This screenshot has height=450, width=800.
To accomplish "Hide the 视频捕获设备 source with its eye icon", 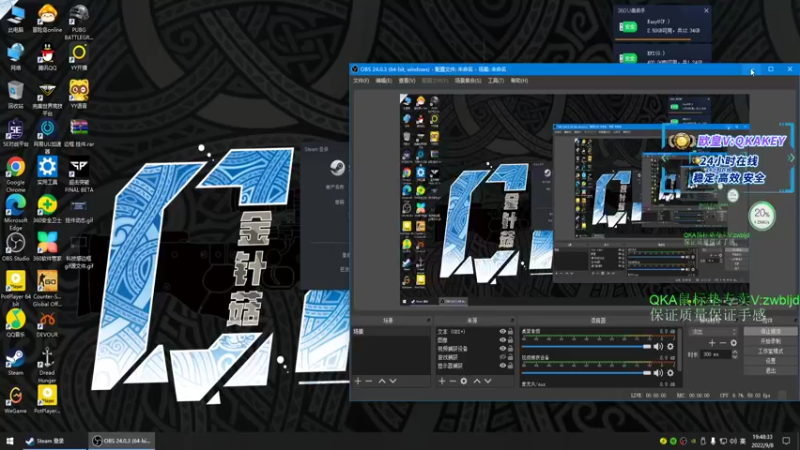I will [503, 348].
